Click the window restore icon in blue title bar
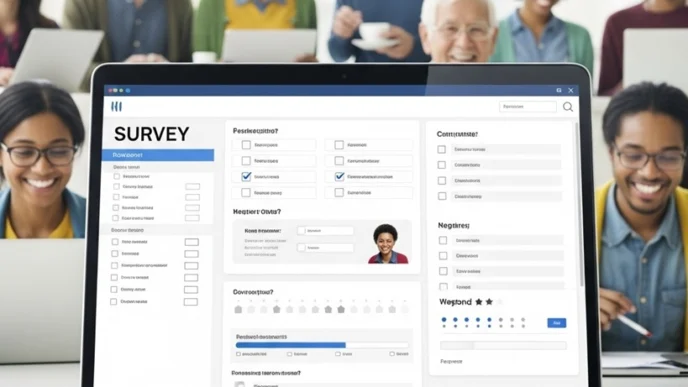This screenshot has width=688, height=387. tap(559, 90)
